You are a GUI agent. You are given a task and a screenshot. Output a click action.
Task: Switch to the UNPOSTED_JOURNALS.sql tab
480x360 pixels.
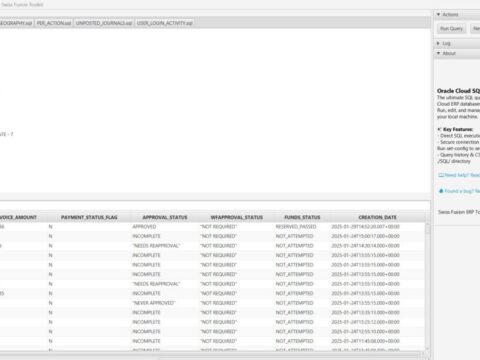104,23
